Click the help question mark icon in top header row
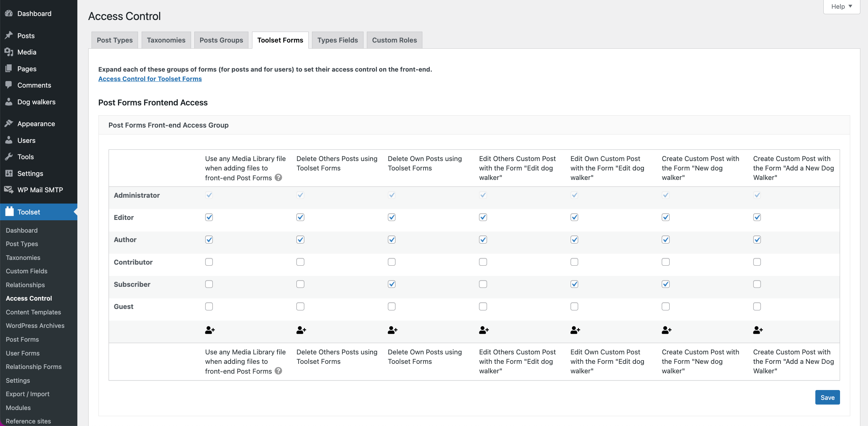 coord(278,177)
